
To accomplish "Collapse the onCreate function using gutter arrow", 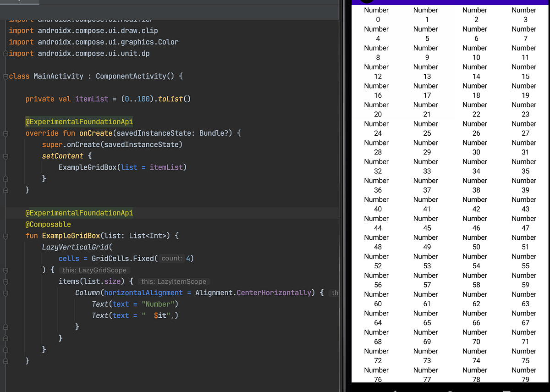I will tap(5, 133).
